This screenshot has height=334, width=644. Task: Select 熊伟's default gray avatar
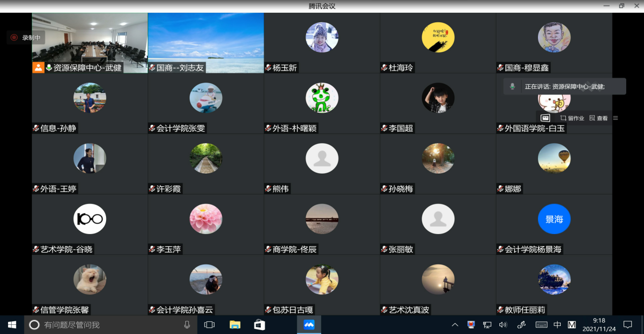(x=322, y=158)
